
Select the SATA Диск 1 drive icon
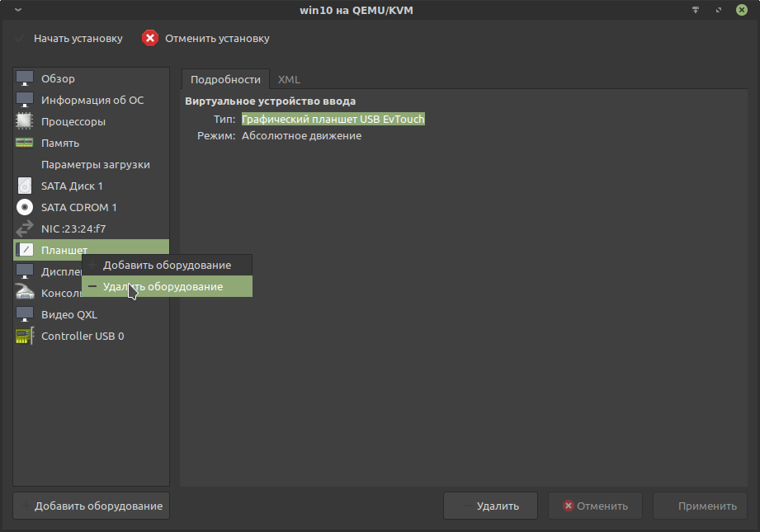[x=25, y=186]
